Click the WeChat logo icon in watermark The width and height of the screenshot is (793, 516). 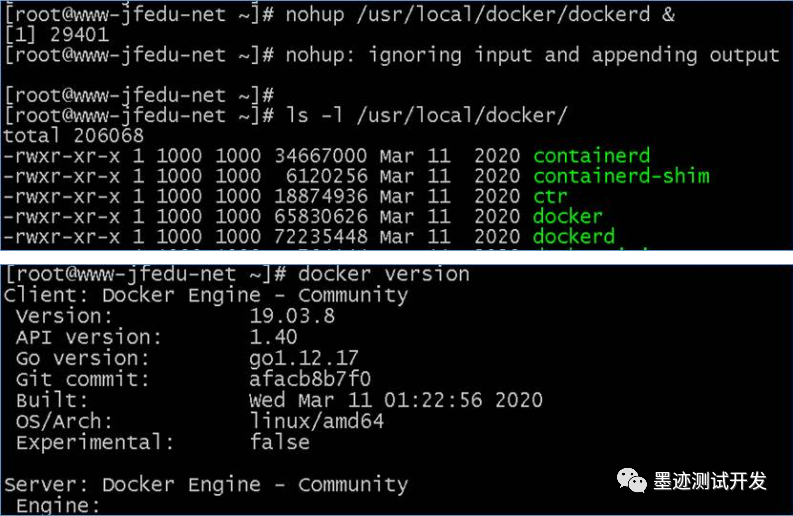pos(631,480)
